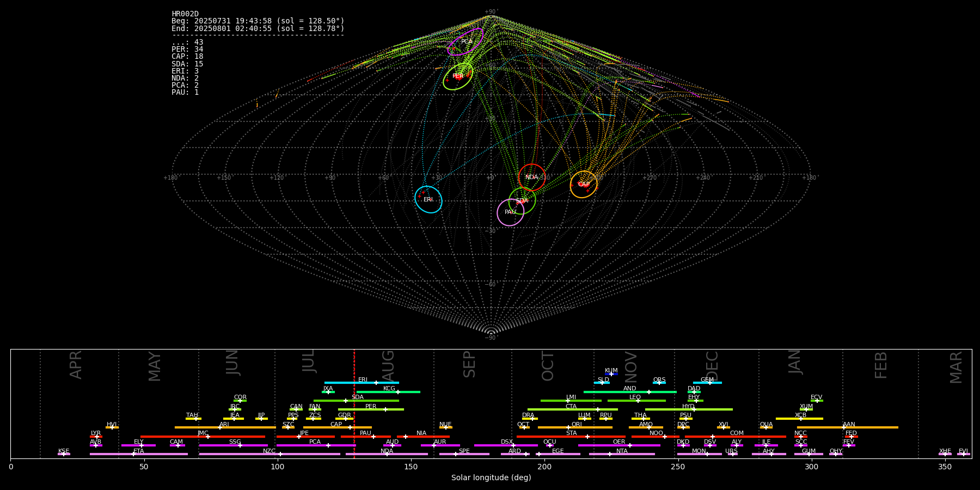Click the NTA pink bar on timeline
Image resolution: width=980 pixels, height=490 pixels.
(x=622, y=454)
